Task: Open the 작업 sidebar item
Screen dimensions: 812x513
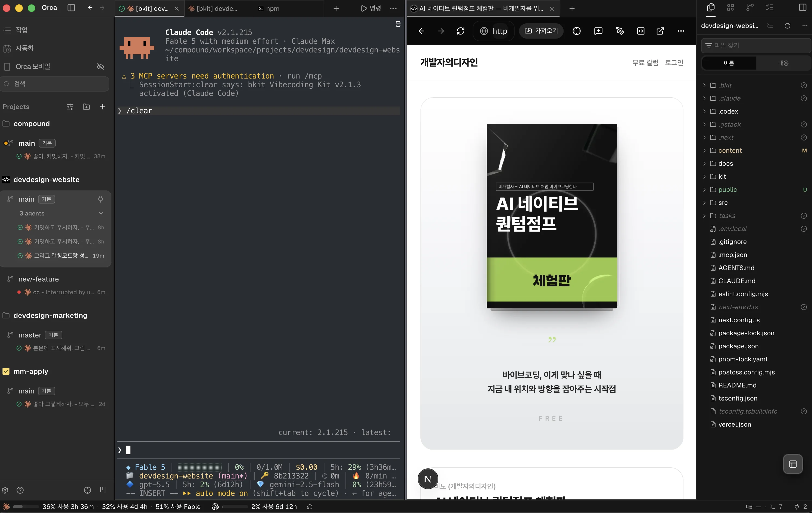Action: 21,30
